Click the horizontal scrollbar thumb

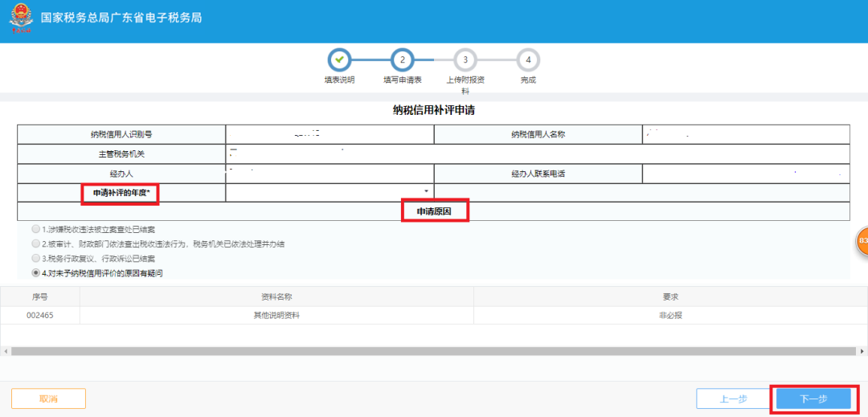433,352
